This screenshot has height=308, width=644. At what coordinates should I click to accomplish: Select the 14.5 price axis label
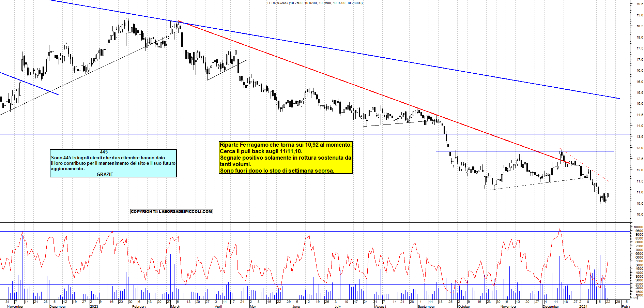(x=639, y=115)
